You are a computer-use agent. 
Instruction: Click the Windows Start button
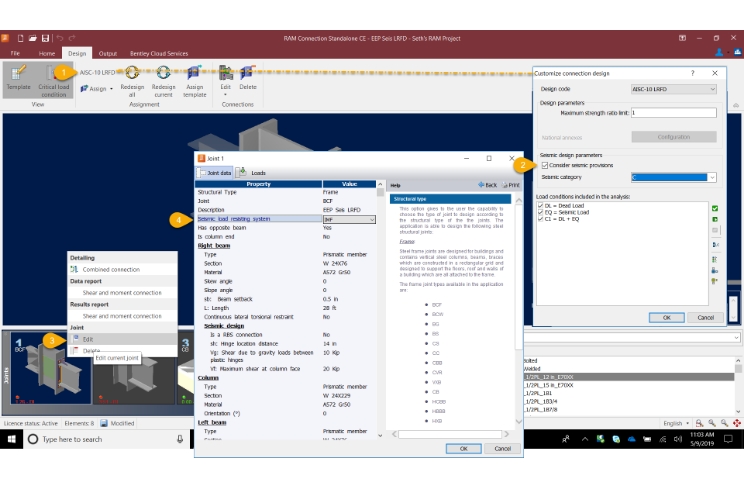(x=11, y=439)
